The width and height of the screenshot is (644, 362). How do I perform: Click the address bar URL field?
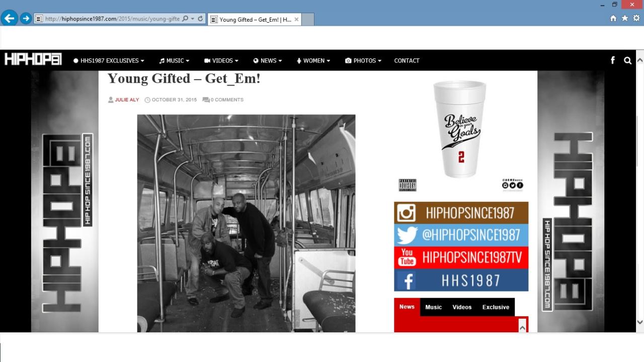112,19
